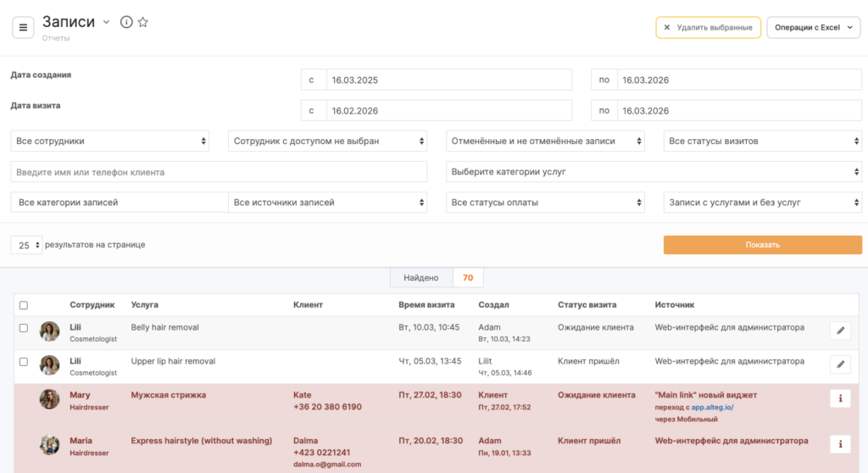Open the Все статусы оплаты dropdown
Image resolution: width=868 pixels, height=473 pixels.
click(545, 203)
